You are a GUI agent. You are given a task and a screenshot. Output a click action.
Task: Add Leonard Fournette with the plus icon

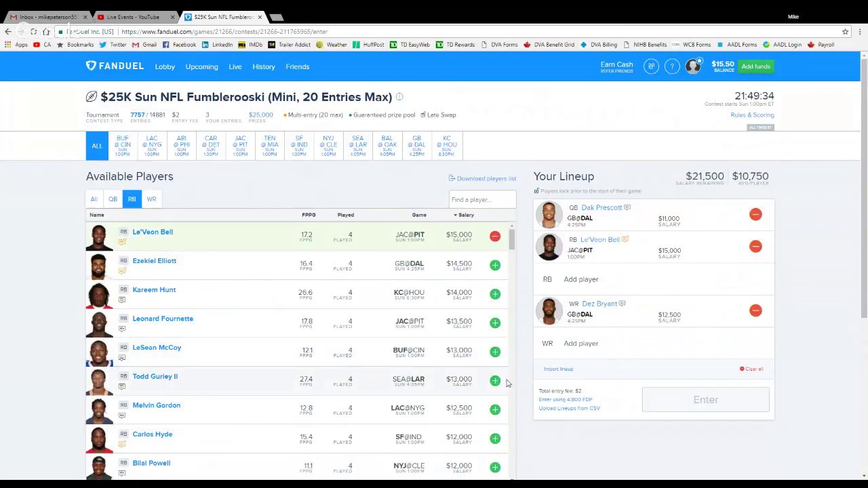(x=495, y=323)
